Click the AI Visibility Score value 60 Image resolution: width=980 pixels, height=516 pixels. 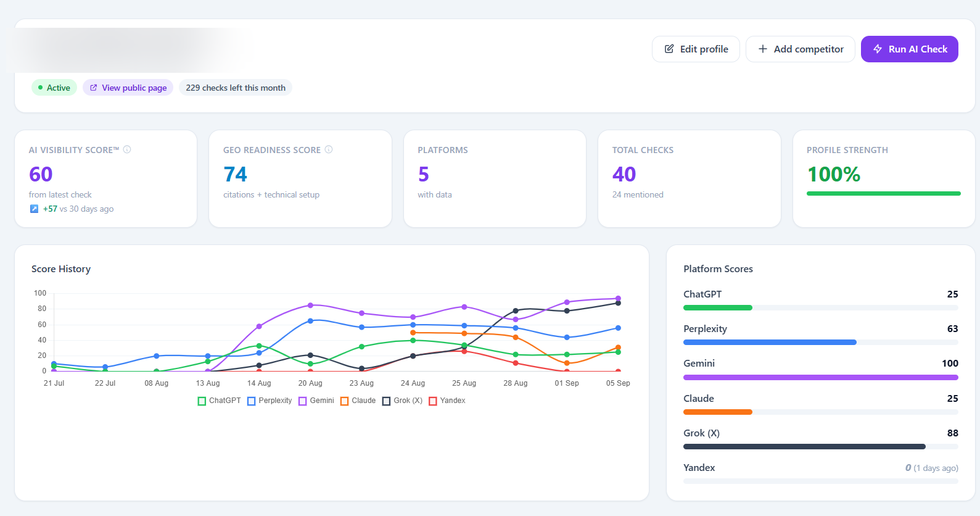(41, 174)
